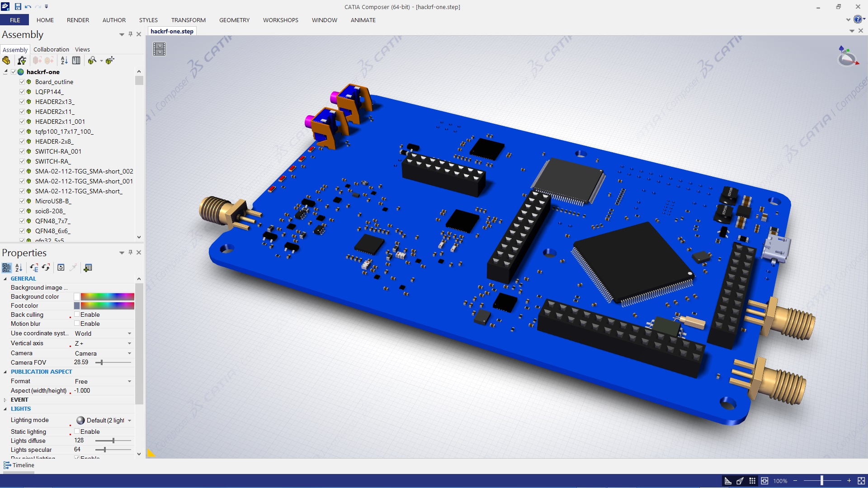Switch to the Collaboration tab
The image size is (868, 488).
51,49
